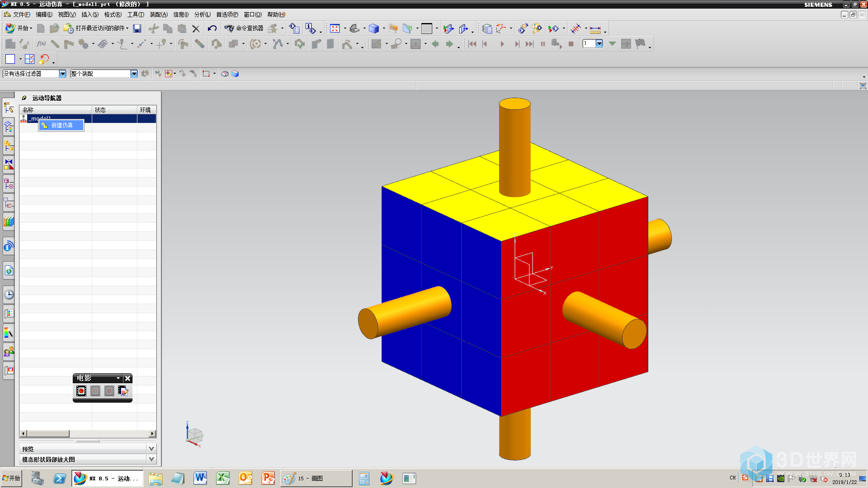Open the Insert menu
Viewport: 868px width, 488px height.
pyautogui.click(x=90, y=14)
